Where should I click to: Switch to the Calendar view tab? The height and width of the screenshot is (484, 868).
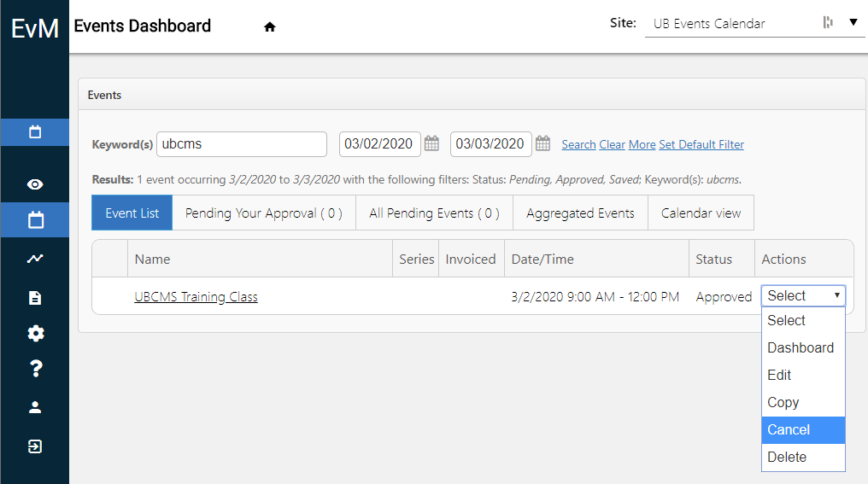701,213
